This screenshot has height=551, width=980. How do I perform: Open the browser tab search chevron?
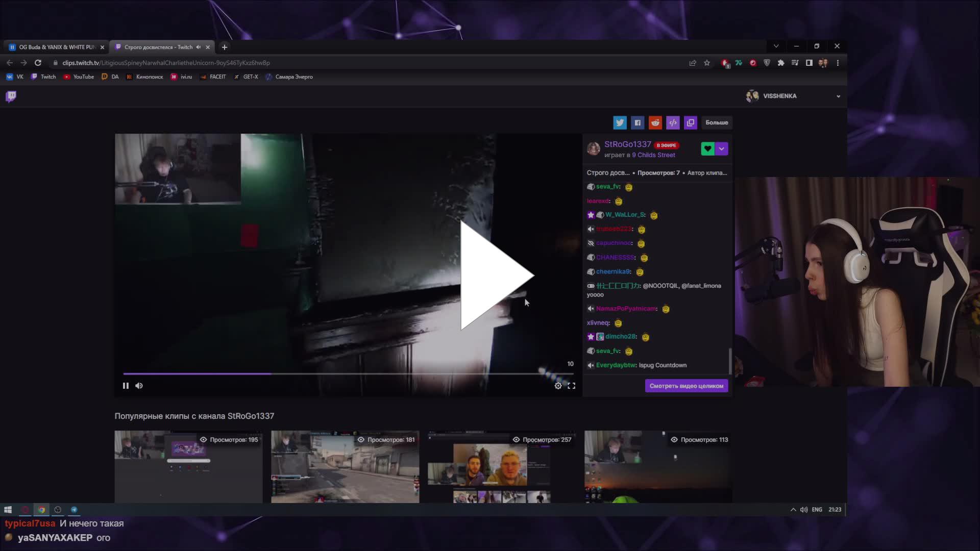coord(776,46)
